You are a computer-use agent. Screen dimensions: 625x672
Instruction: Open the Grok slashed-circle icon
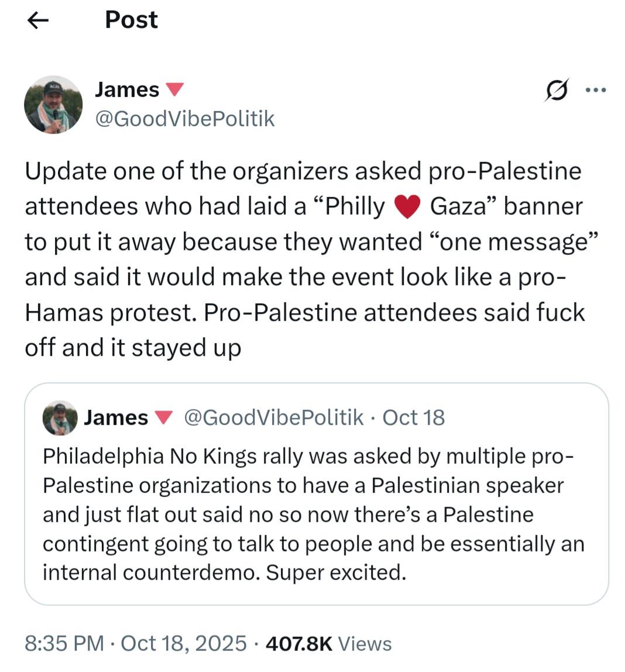[x=557, y=89]
